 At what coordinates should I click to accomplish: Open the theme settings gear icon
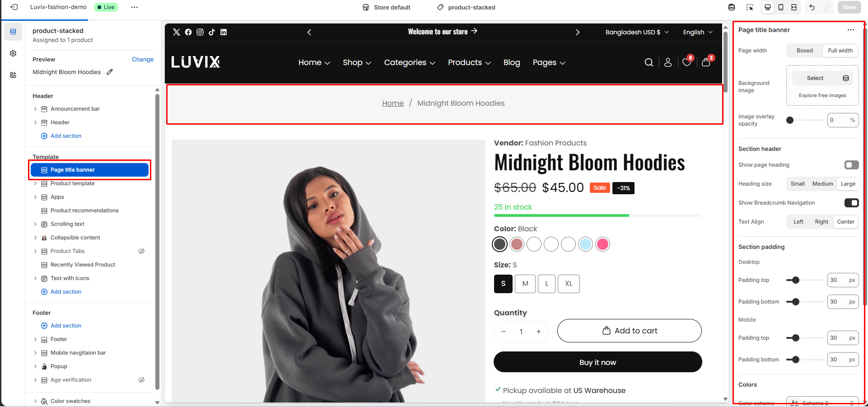click(x=13, y=53)
